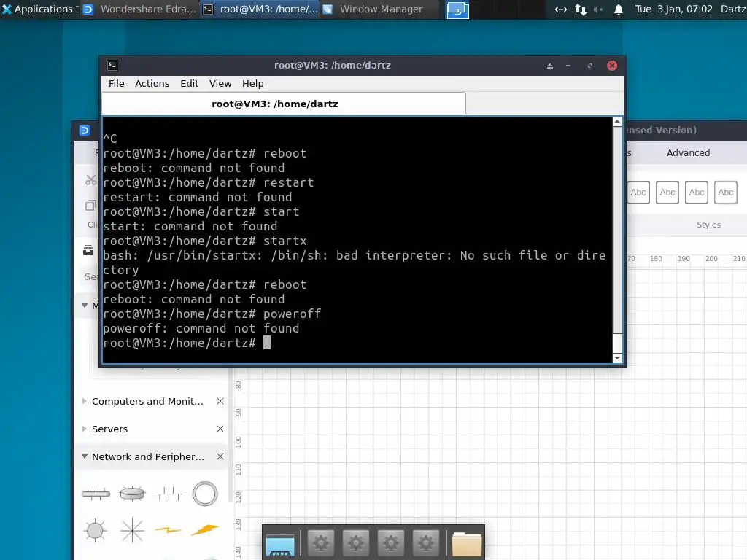Click the terminal scrollbar down arrow
Image resolution: width=747 pixels, height=560 pixels.
[617, 357]
